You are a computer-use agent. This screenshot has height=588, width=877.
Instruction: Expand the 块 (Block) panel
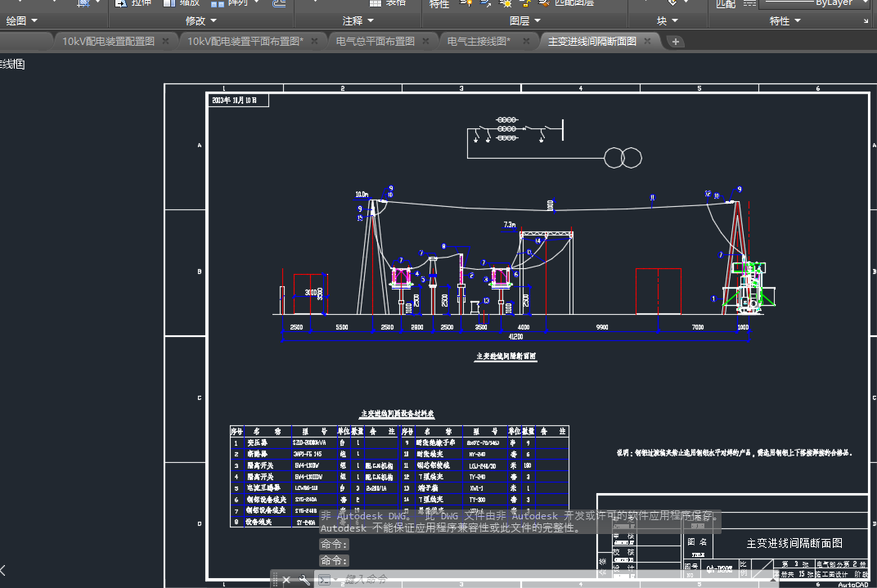coord(668,20)
